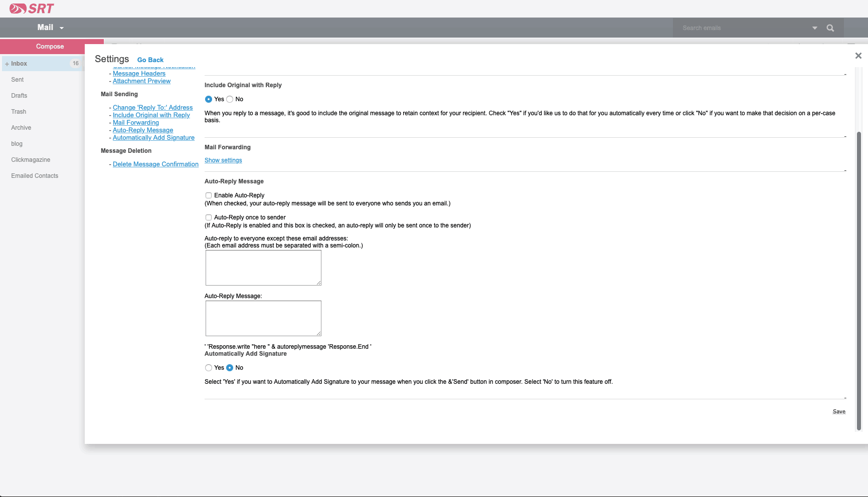The height and width of the screenshot is (497, 868).
Task: Enable the Auto-Reply checkbox
Action: [x=209, y=195]
